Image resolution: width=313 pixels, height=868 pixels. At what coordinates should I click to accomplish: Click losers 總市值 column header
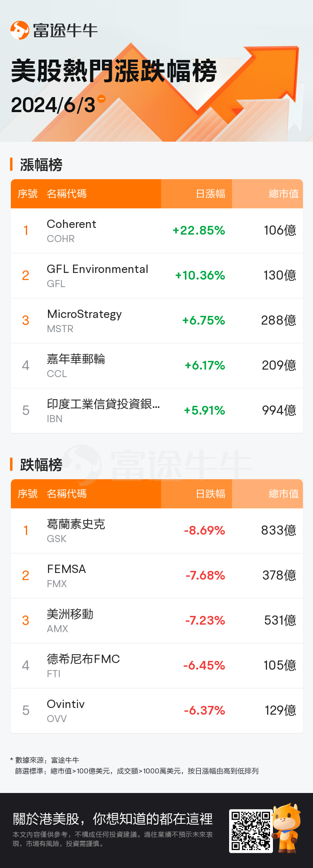tap(283, 494)
